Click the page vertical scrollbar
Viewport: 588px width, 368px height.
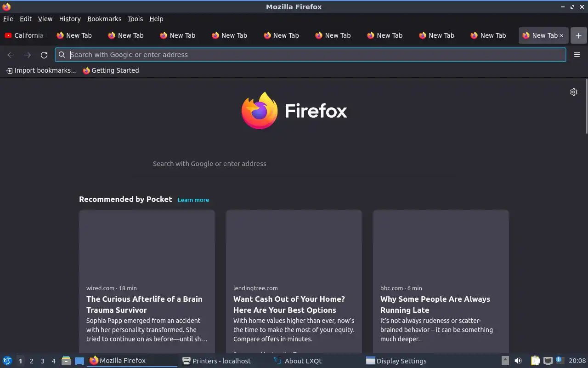click(586, 106)
